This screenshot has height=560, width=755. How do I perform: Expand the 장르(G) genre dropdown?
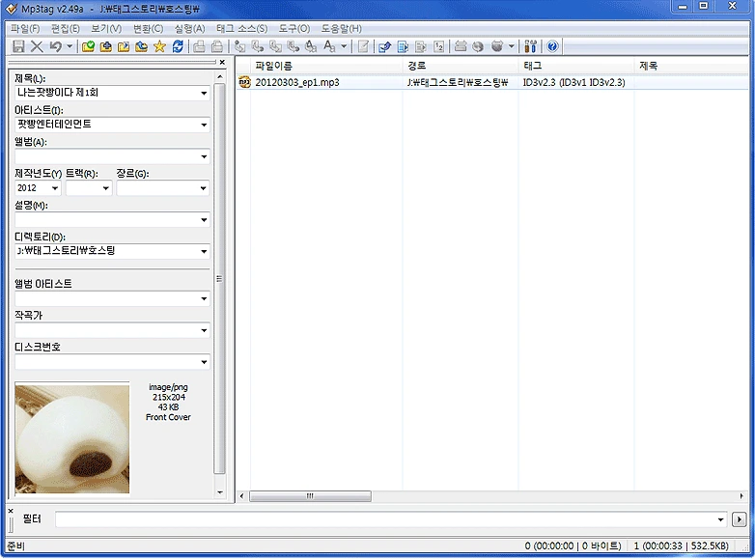coord(204,188)
